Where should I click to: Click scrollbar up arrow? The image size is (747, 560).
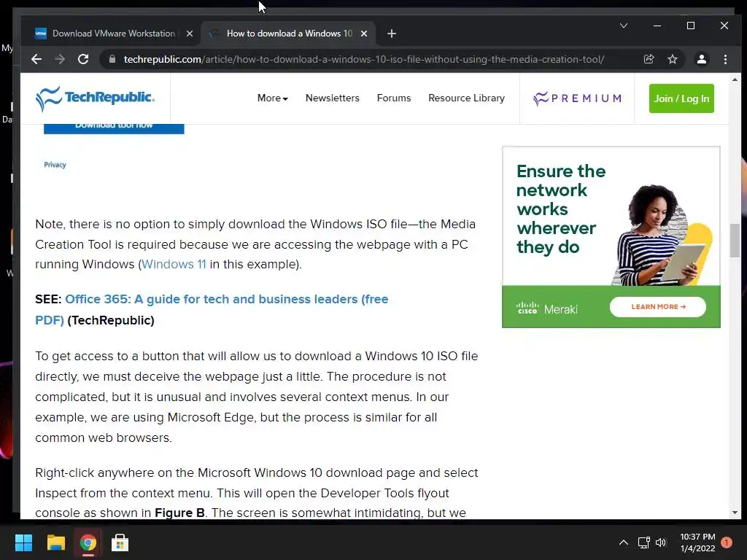[735, 80]
